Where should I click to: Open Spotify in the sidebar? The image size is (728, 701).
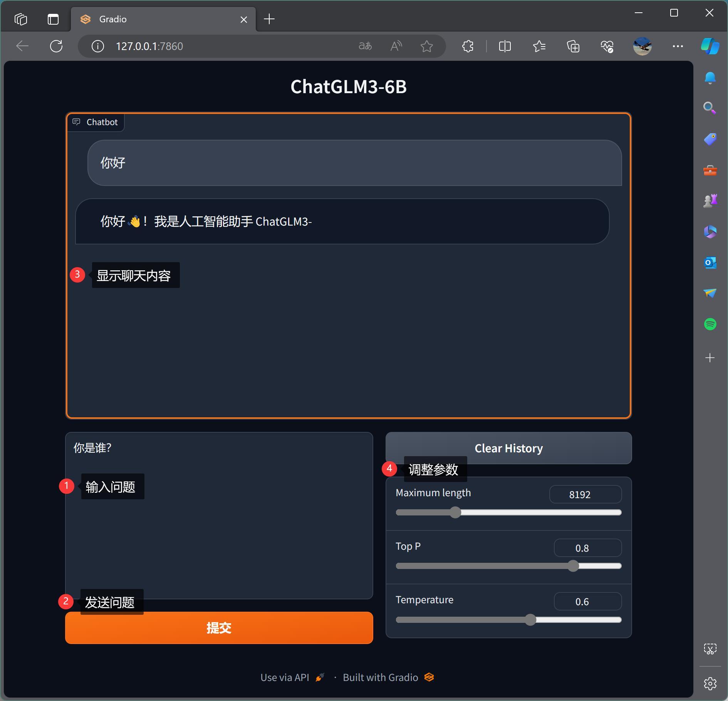coord(710,324)
